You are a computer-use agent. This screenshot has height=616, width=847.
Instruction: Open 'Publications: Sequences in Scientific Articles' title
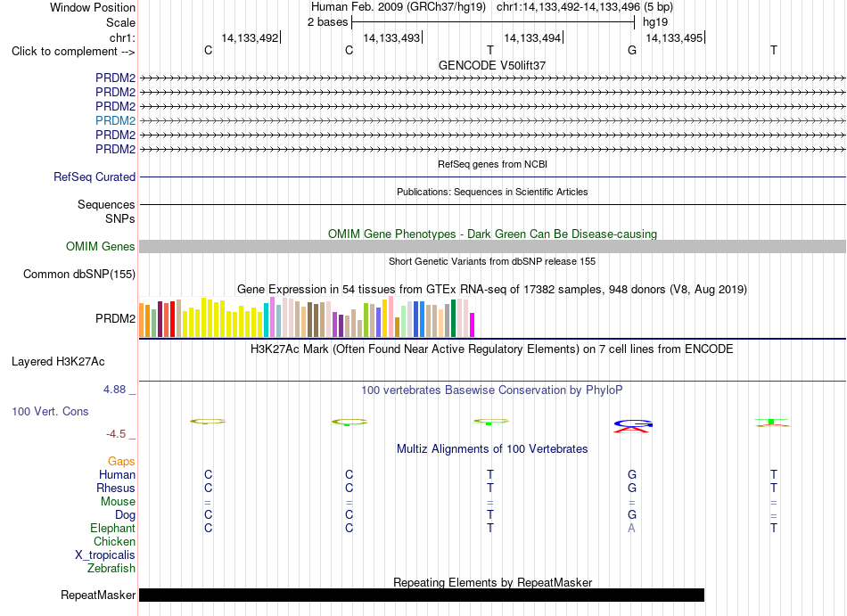[492, 192]
